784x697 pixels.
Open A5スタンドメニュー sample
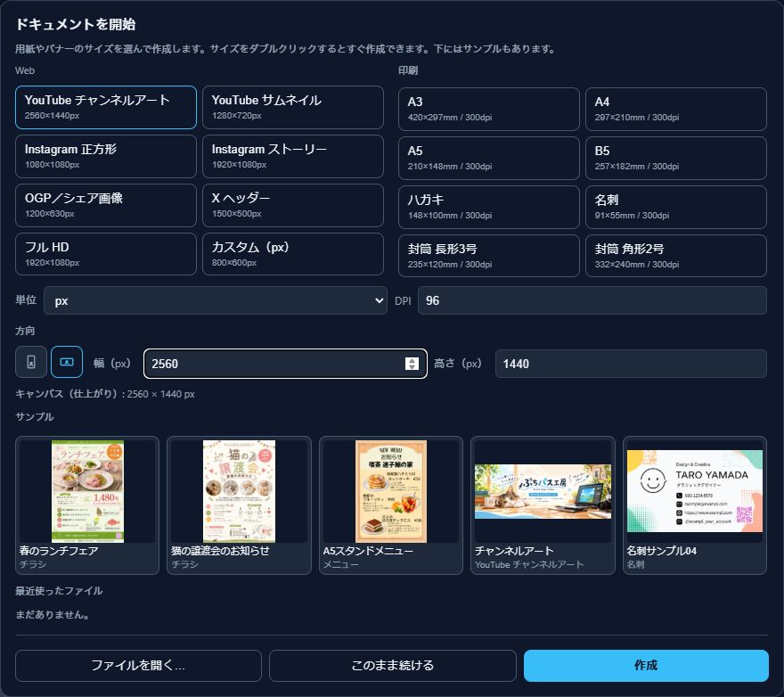[x=391, y=505]
